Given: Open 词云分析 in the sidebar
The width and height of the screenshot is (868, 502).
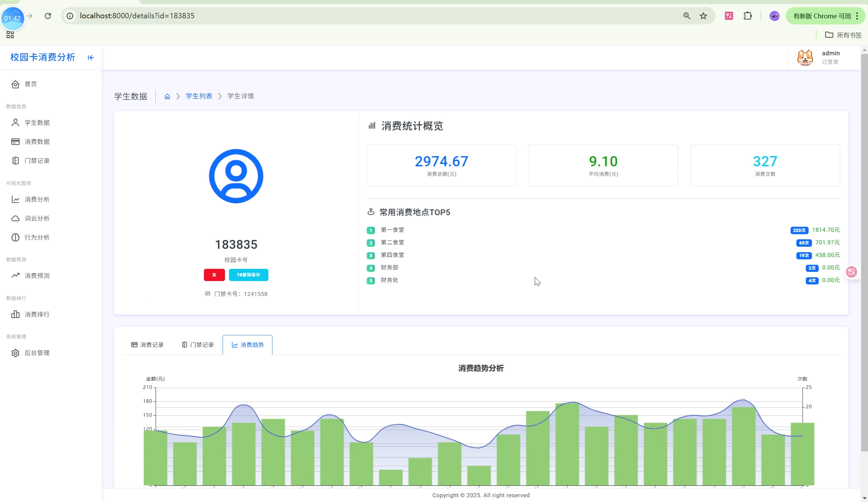Looking at the screenshot, I should pyautogui.click(x=37, y=218).
